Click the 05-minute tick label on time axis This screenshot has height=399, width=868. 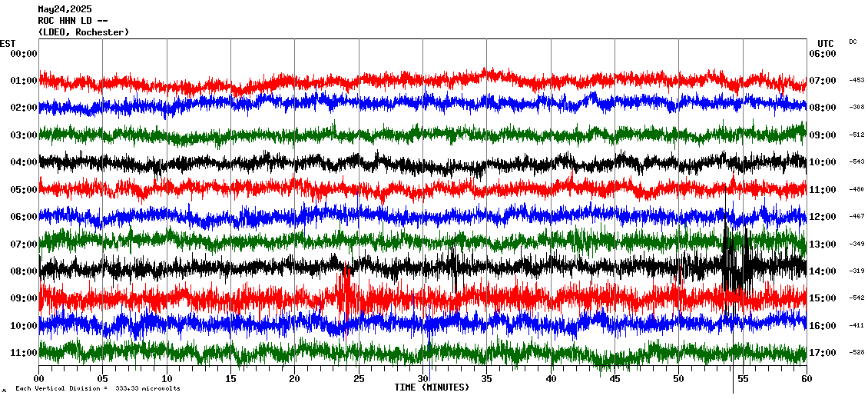click(103, 379)
